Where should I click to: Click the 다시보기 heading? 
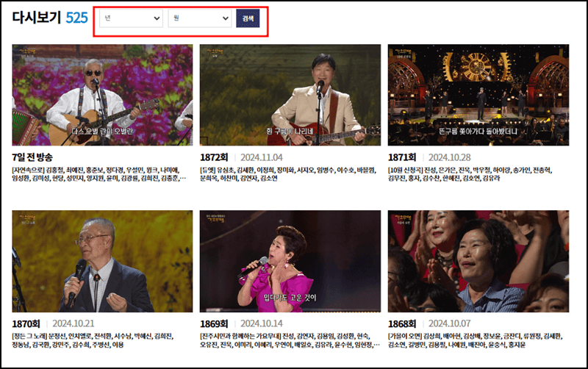(x=36, y=17)
